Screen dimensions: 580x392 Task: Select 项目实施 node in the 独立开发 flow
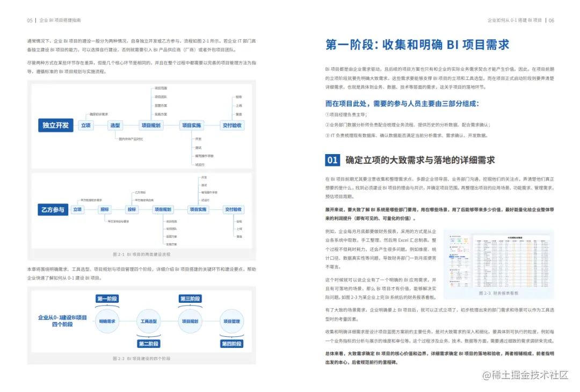pos(192,125)
